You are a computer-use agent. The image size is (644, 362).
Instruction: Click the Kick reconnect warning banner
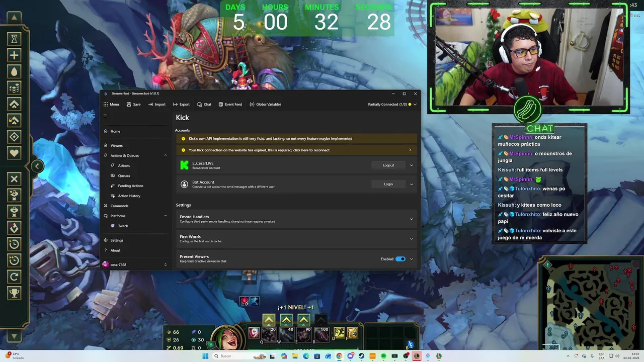pos(296,150)
